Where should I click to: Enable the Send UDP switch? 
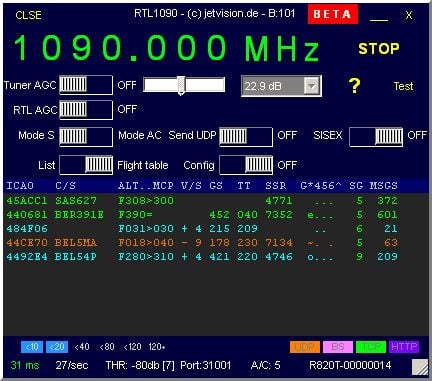click(246, 137)
